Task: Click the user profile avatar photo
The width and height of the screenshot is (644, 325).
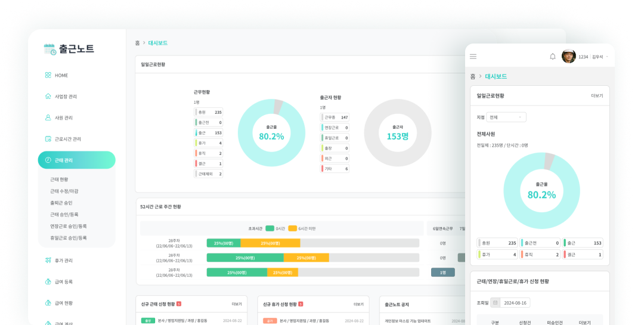Action: coord(568,57)
